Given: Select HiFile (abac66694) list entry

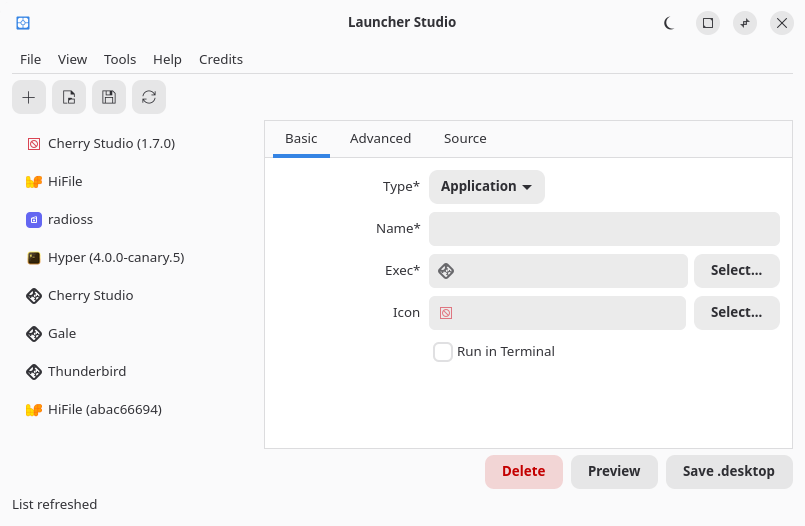Looking at the screenshot, I should [x=133, y=410].
